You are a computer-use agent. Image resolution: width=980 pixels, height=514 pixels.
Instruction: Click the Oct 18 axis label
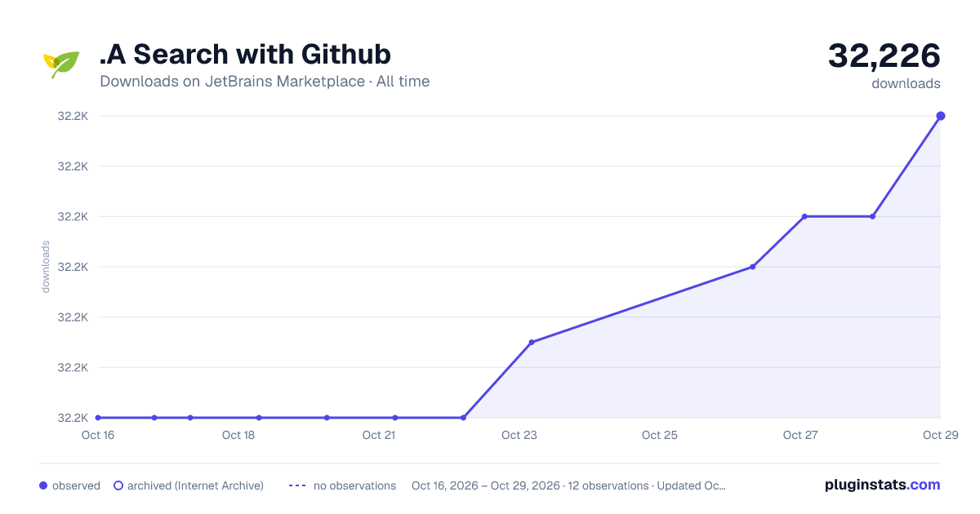click(x=238, y=435)
